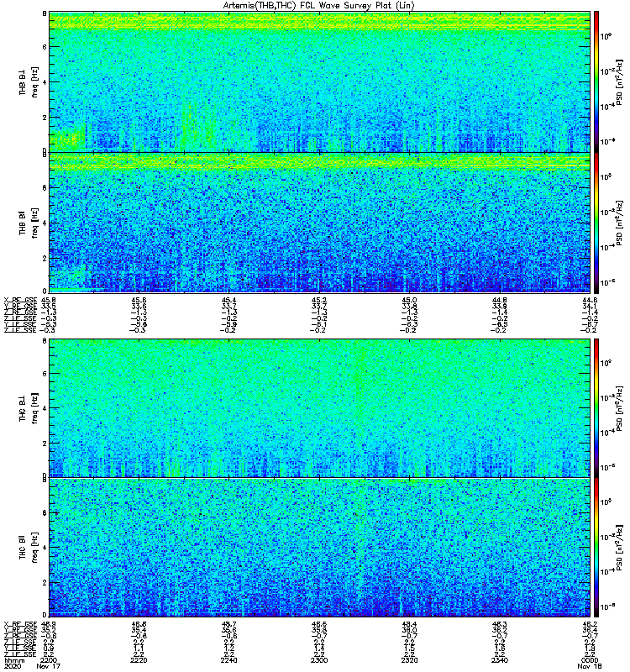Click THC Y position value 35.2
The height and width of the screenshot is (672, 630).
point(48,631)
